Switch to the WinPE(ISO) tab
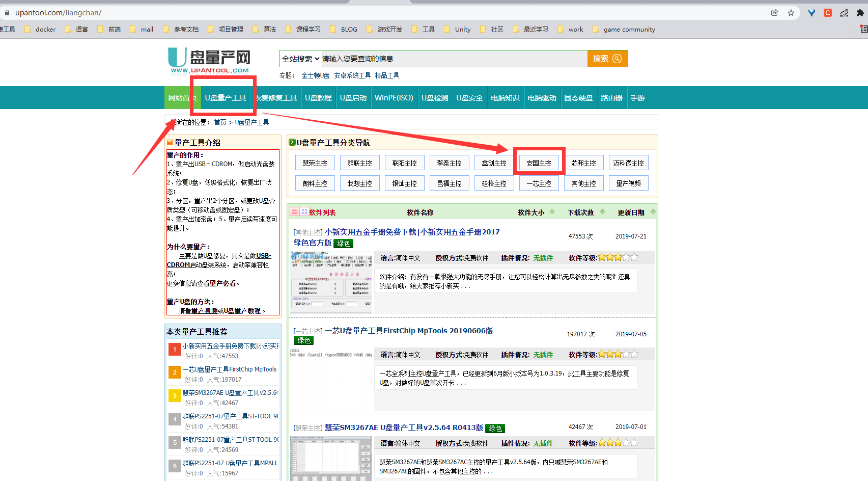The image size is (868, 481). (394, 97)
